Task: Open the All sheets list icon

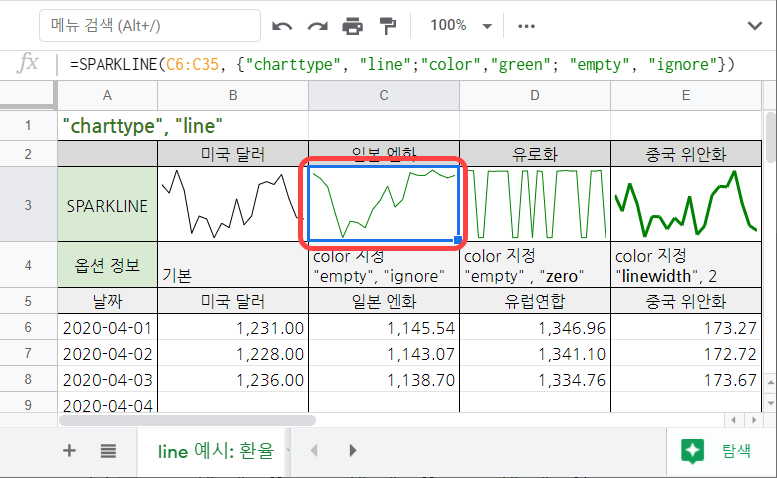Action: [109, 450]
